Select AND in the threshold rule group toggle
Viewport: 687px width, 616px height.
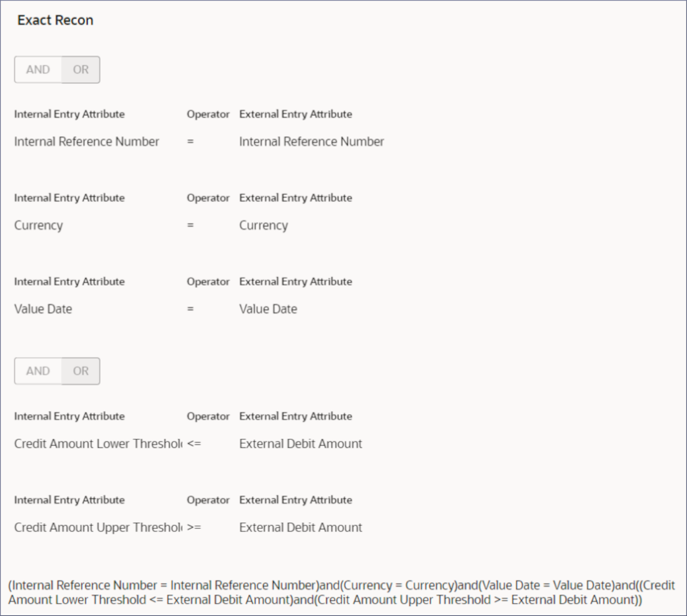pos(38,371)
